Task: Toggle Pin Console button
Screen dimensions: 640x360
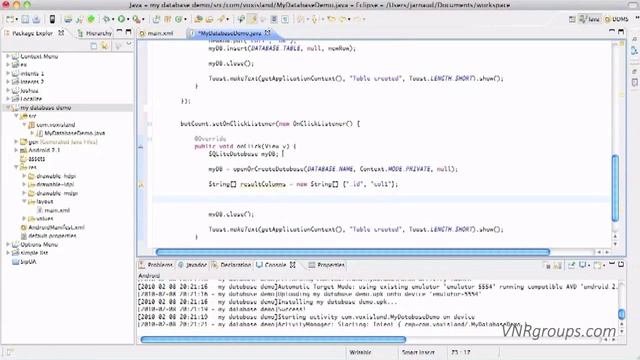Action: click(571, 265)
